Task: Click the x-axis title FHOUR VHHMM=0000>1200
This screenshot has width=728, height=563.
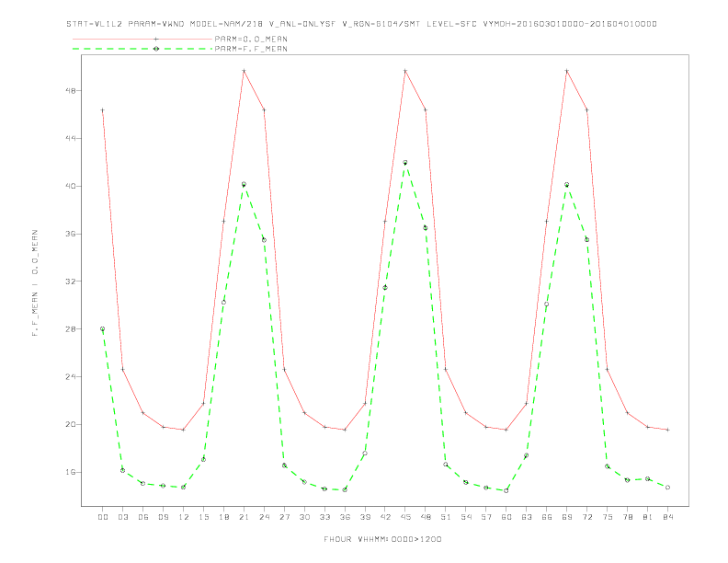Action: click(382, 539)
